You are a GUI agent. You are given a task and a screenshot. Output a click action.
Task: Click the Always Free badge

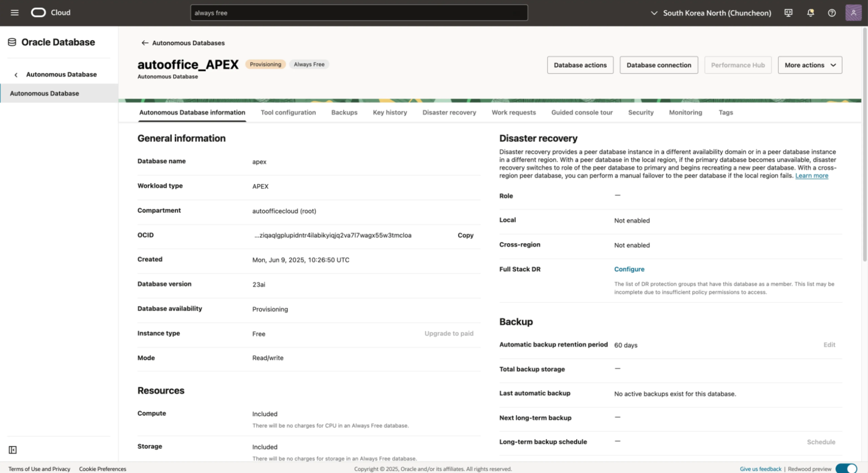pyautogui.click(x=309, y=64)
